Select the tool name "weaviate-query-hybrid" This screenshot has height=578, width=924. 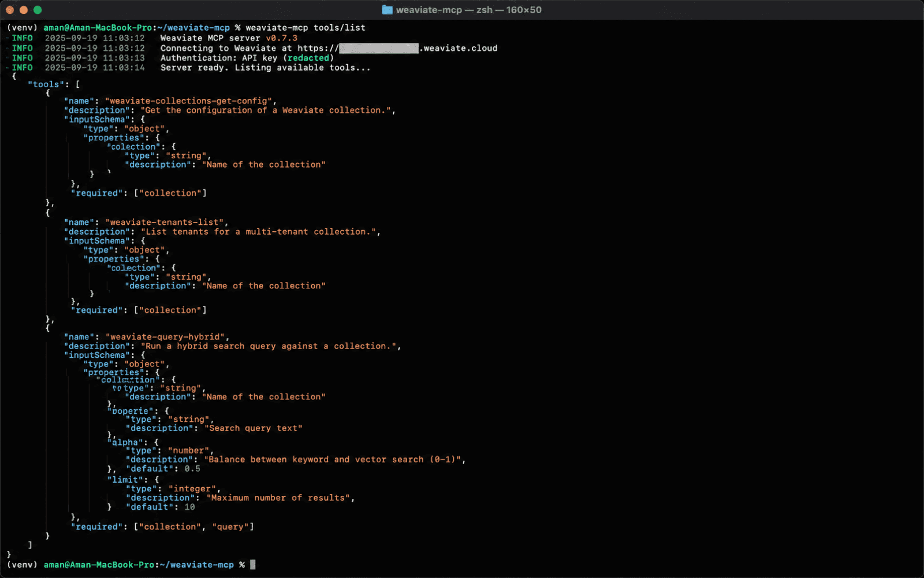coord(165,337)
